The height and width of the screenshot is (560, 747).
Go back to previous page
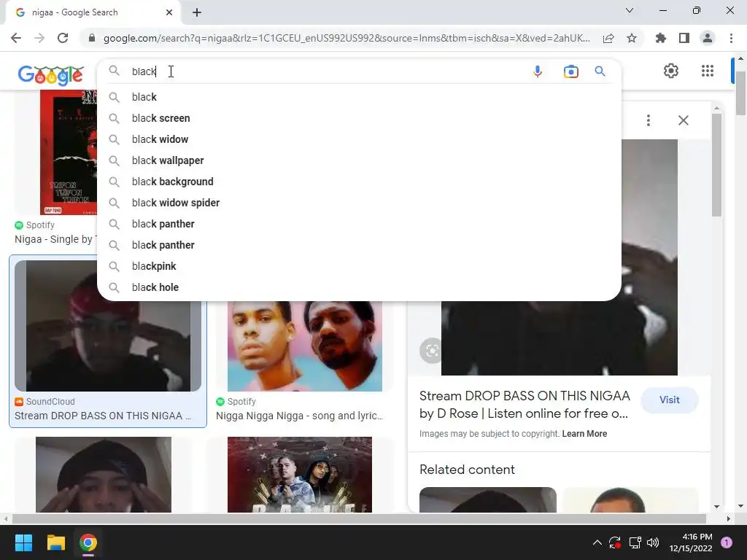click(16, 38)
